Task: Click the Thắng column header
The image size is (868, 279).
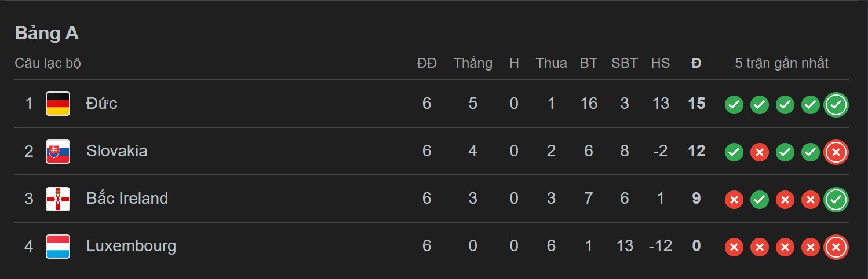Action: coord(473,63)
